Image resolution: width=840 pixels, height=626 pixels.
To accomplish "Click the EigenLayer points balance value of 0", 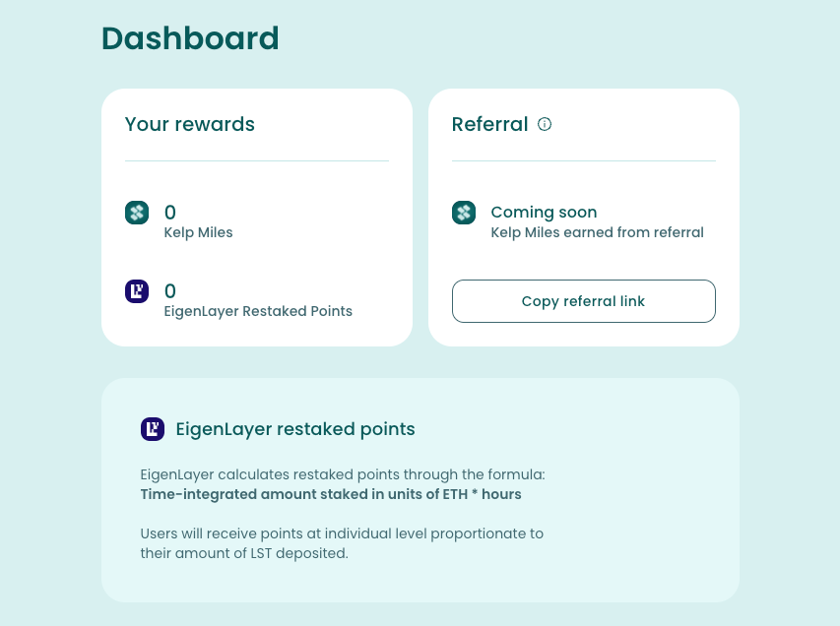I will pyautogui.click(x=170, y=290).
